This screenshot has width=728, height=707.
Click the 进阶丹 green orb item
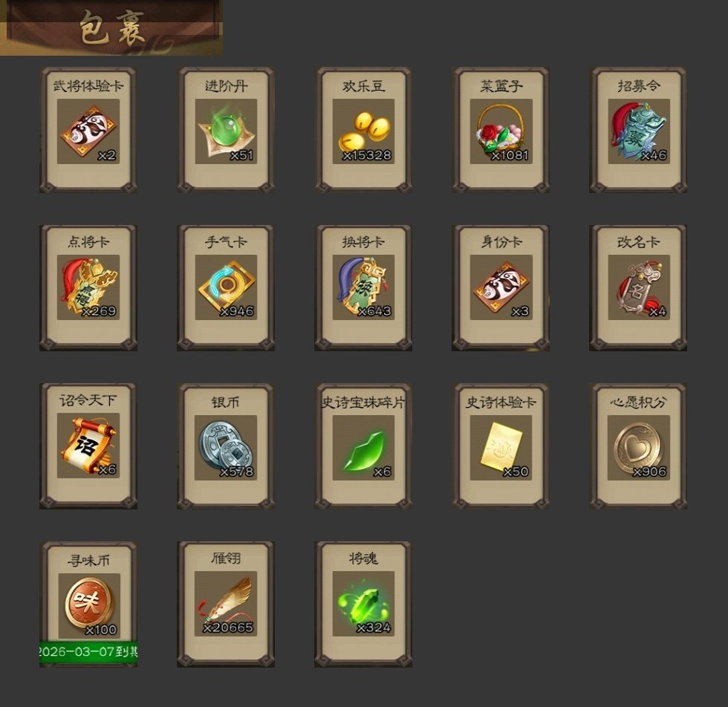point(226,130)
